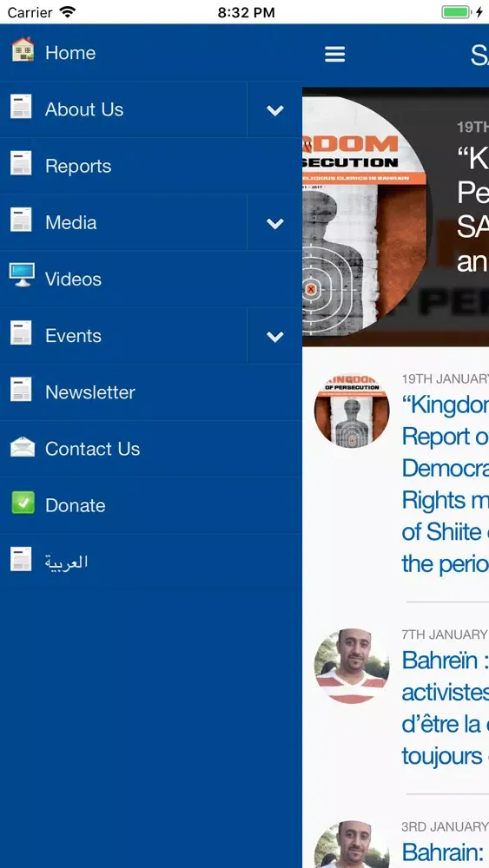Select the Media menu item
Image resolution: width=489 pixels, height=868 pixels.
(x=123, y=222)
